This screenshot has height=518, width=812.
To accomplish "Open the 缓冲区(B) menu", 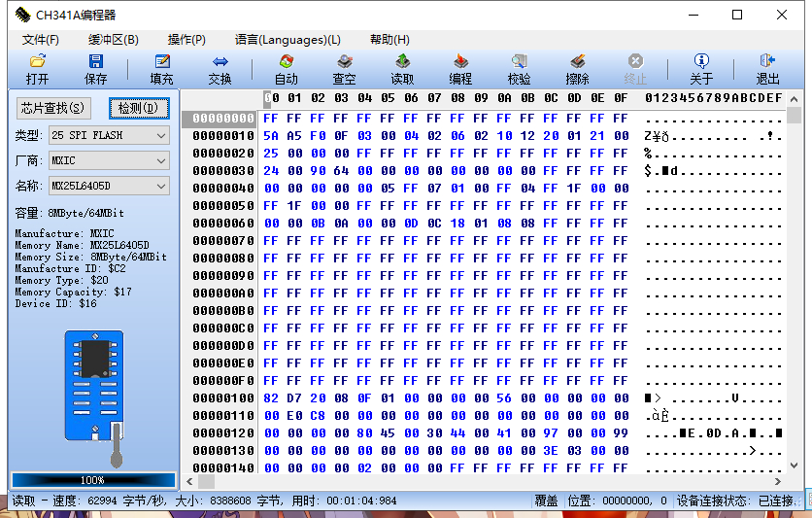I will coord(114,40).
